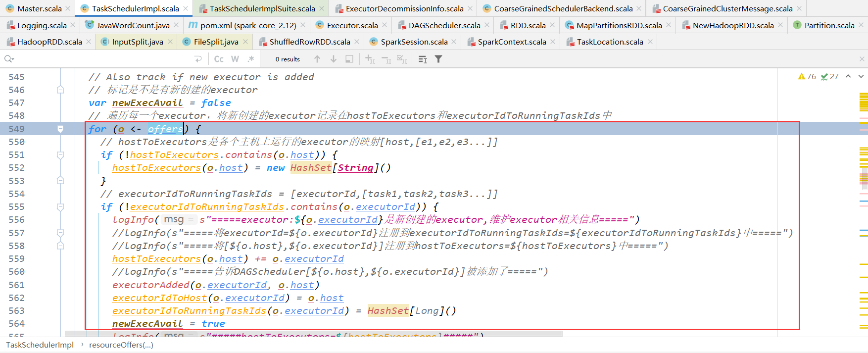
Task: Click CoarseGrainedClusterMessage.scala file icon
Action: coord(656,8)
